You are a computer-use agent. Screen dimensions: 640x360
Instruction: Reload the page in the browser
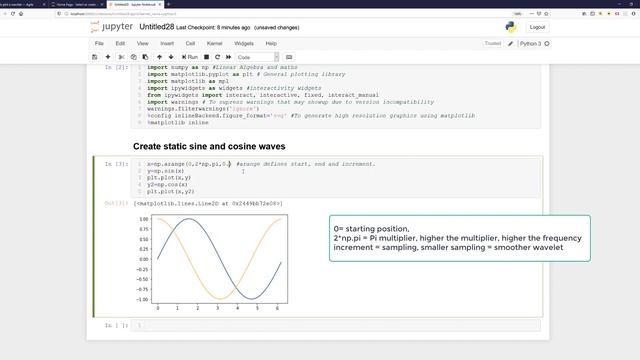point(13,13)
